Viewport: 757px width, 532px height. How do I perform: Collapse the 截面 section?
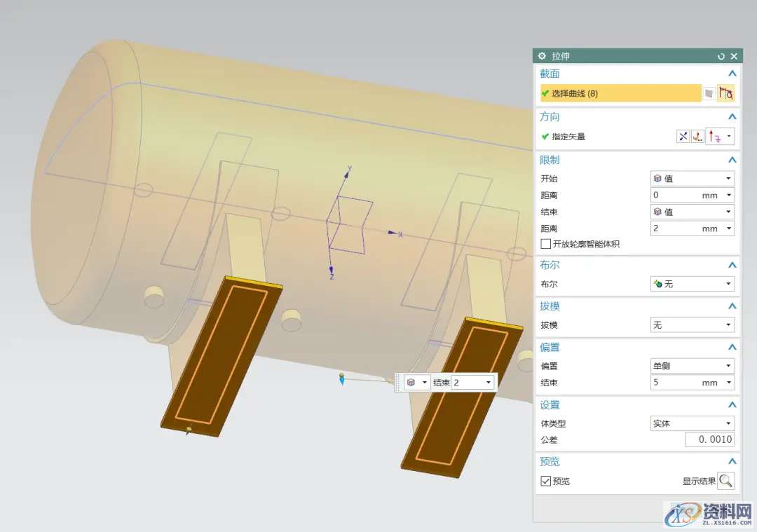(732, 74)
